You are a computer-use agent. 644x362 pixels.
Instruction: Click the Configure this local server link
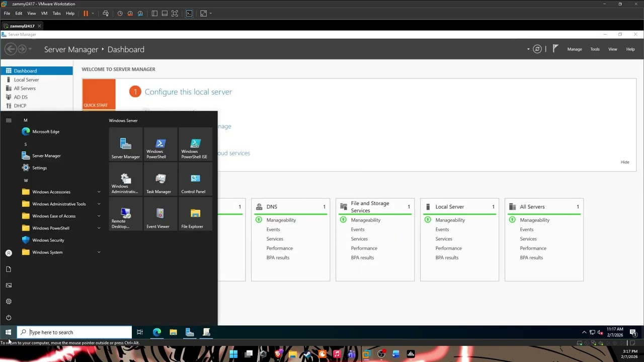tap(188, 92)
